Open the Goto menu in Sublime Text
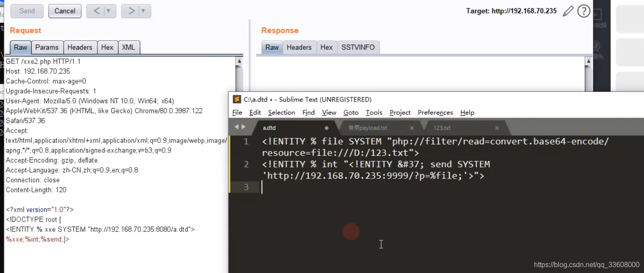This screenshot has height=273, width=644. [351, 113]
